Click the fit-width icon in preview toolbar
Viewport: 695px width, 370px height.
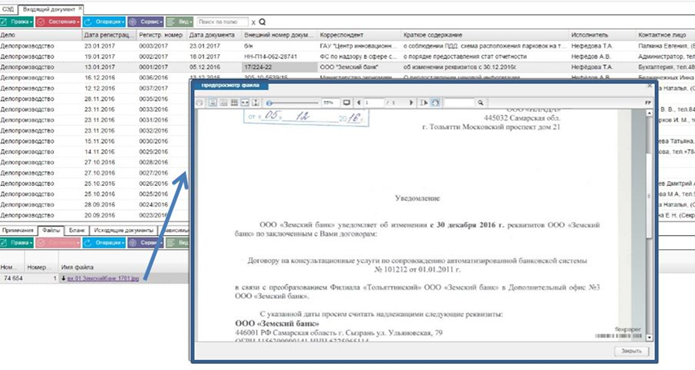[x=245, y=103]
